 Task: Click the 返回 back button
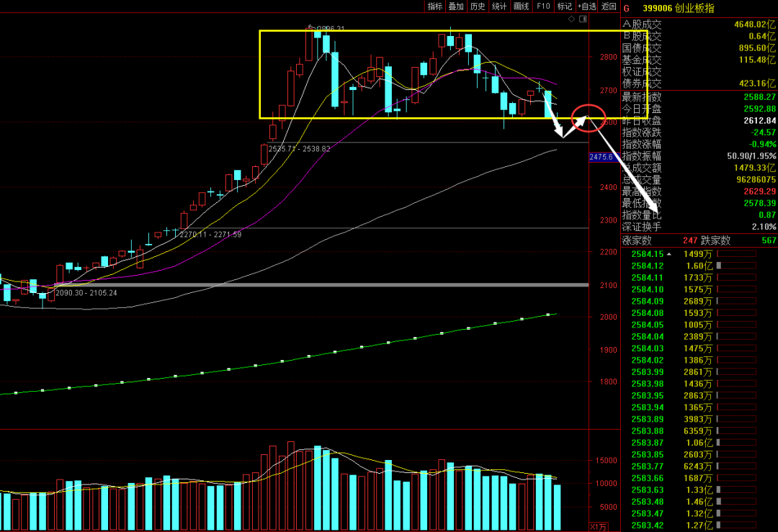[609, 6]
